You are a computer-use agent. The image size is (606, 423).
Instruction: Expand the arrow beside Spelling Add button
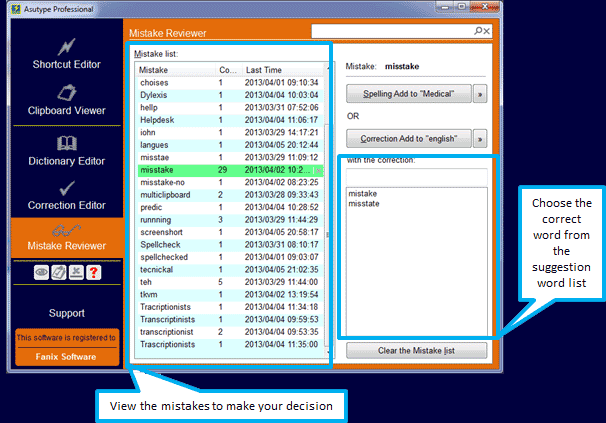click(x=479, y=94)
